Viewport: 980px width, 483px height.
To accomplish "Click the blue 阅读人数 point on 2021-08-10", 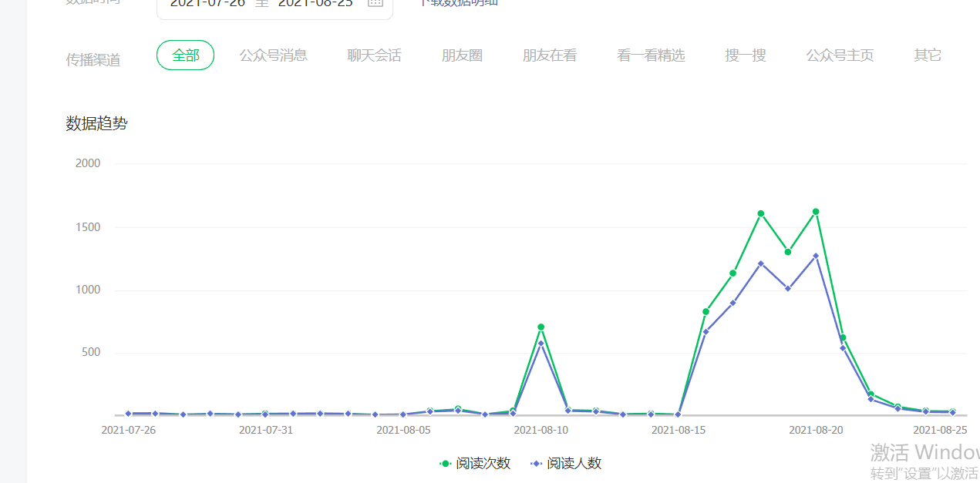I will (x=541, y=344).
